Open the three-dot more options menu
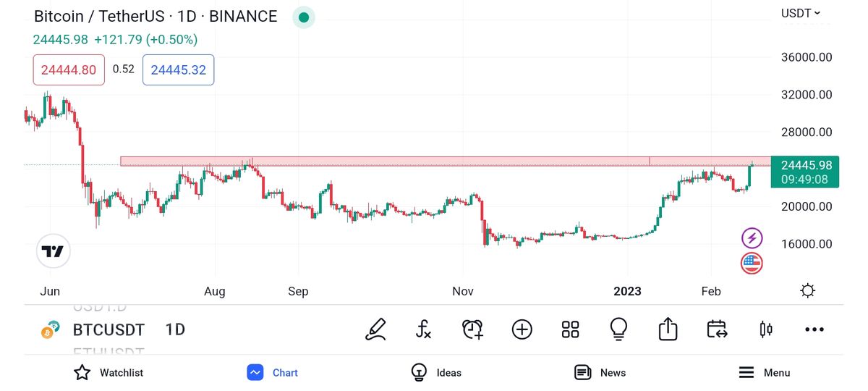This screenshot has height=391, width=868. [x=814, y=329]
